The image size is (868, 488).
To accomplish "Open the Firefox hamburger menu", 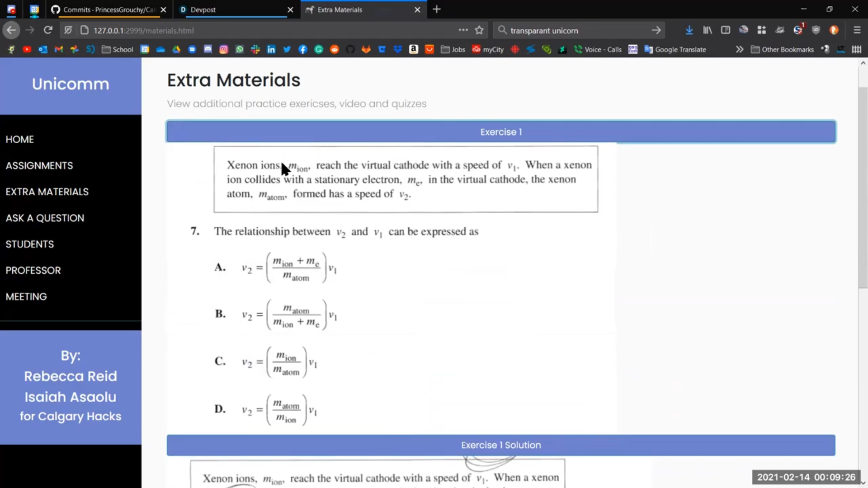I will tap(857, 30).
